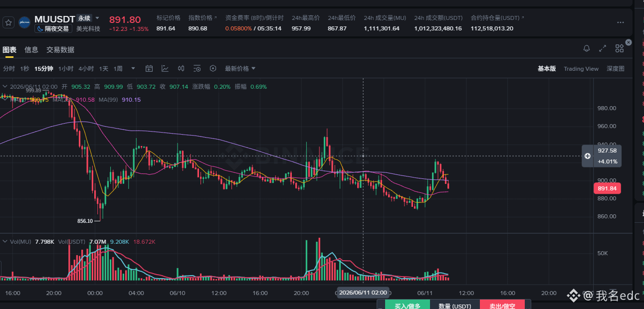Click the 卖出/做空 sell short button

click(502, 305)
